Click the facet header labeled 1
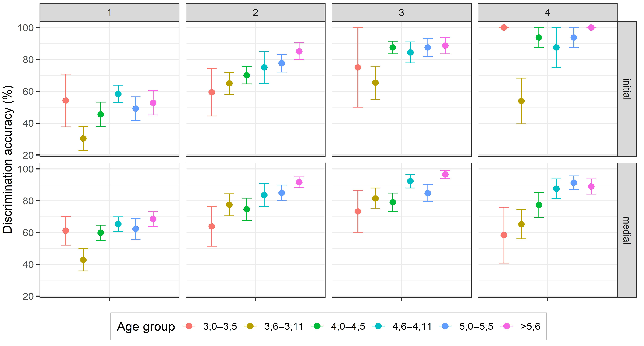Viewport: 644px width, 346px height. (109, 13)
